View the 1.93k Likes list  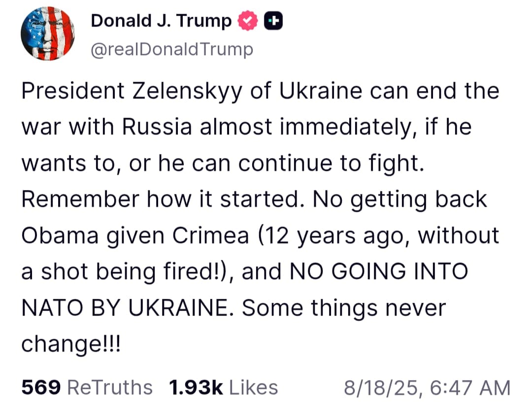[195, 387]
